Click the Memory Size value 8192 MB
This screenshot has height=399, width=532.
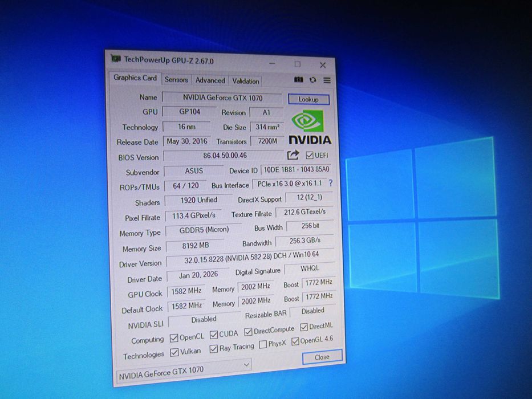[195, 245]
